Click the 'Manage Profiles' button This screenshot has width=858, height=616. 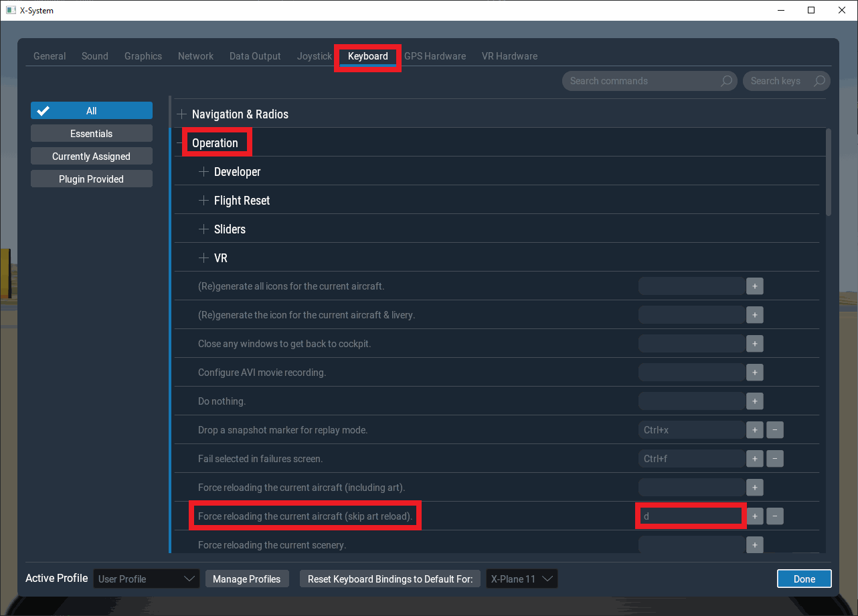246,579
